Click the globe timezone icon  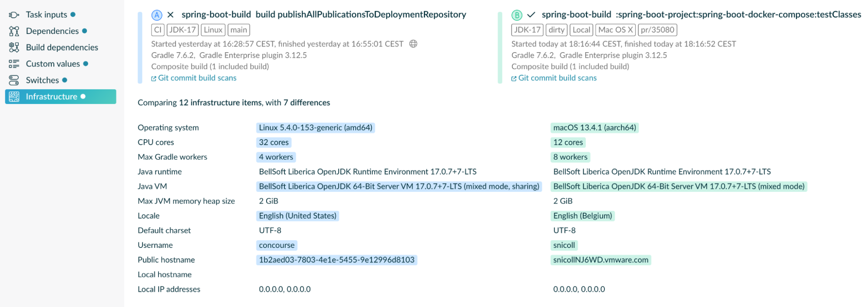click(x=413, y=44)
